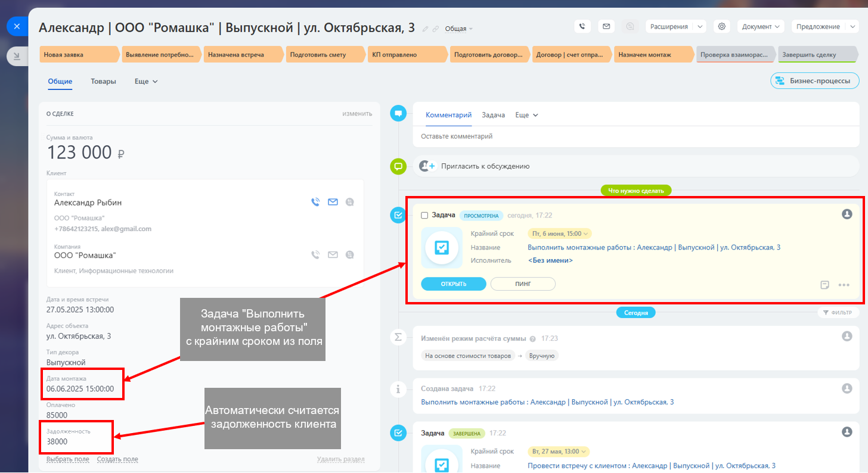Click the email envelope icon in top header
Screen dimensions: 868x473
coord(606,26)
